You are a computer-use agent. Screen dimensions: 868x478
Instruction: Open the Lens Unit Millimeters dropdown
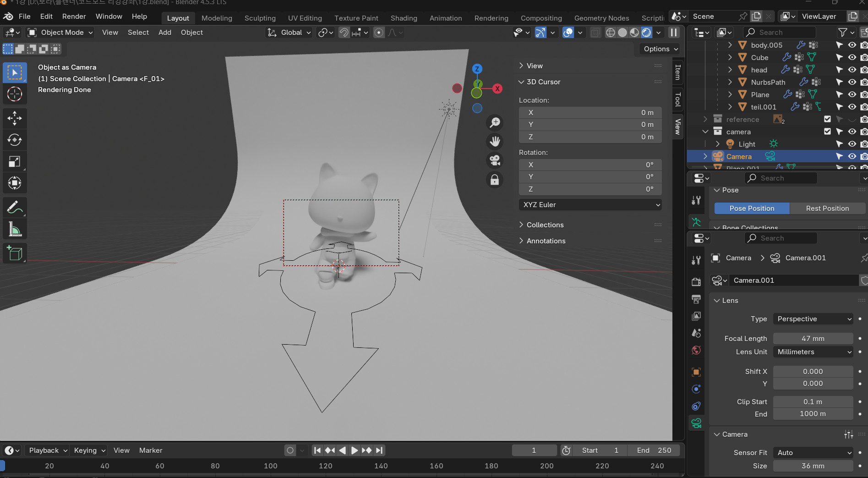tap(813, 352)
